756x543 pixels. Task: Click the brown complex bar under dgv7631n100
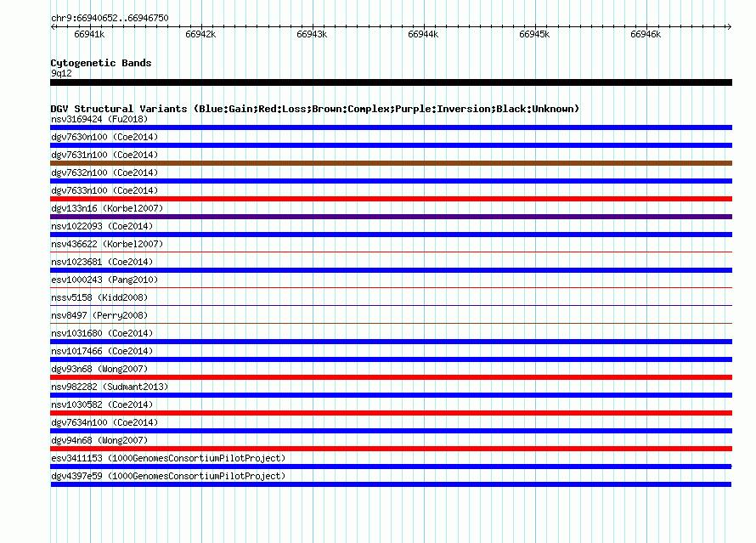[391, 163]
